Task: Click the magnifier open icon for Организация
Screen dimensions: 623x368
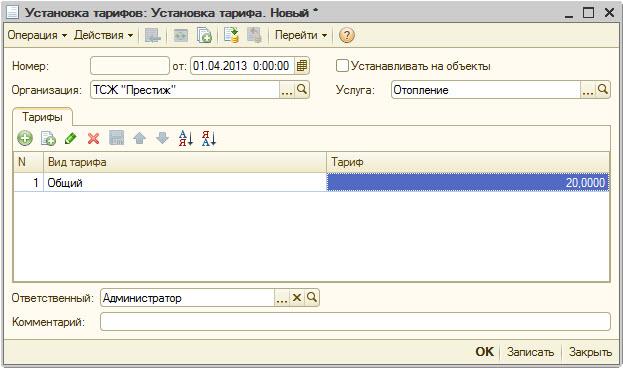Action: [302, 90]
